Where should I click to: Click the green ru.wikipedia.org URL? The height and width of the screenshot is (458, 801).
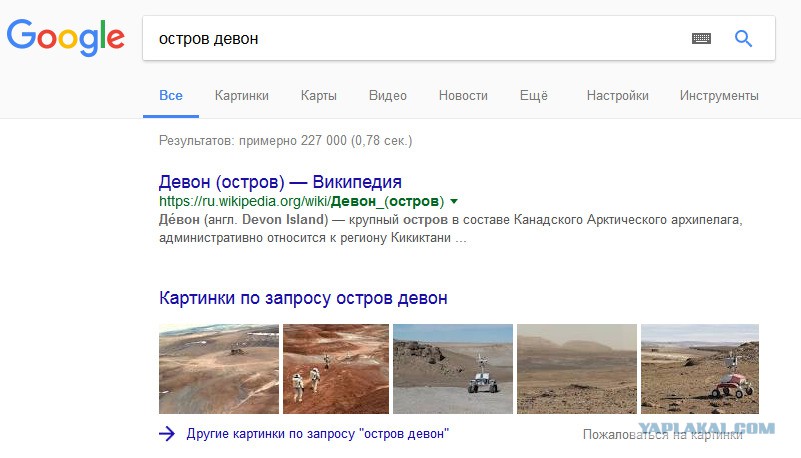tap(301, 201)
